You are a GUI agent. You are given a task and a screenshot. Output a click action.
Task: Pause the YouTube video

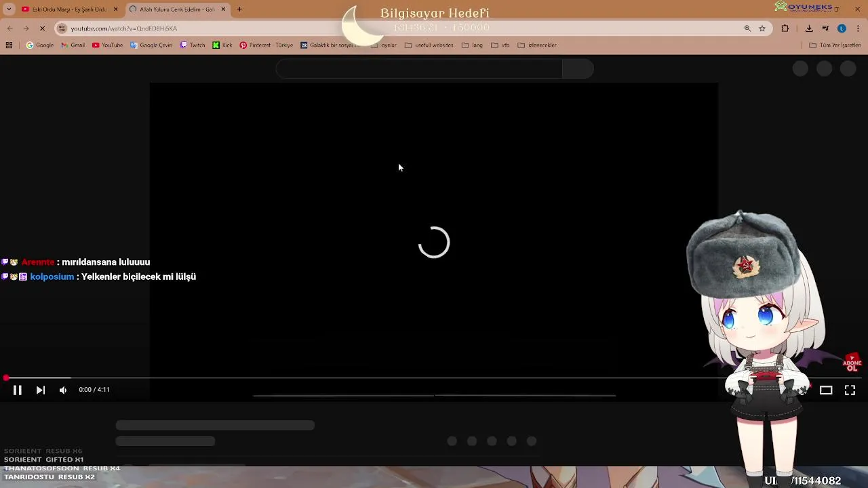click(x=18, y=390)
